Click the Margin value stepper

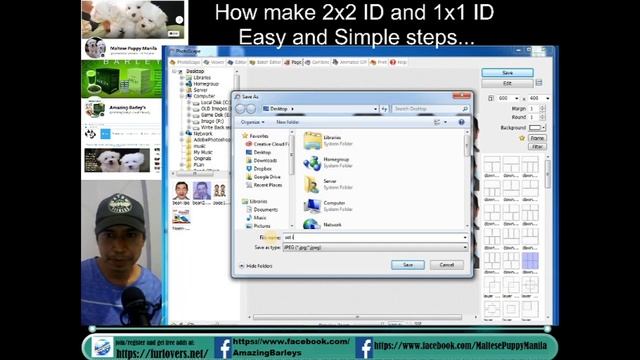pyautogui.click(x=542, y=109)
